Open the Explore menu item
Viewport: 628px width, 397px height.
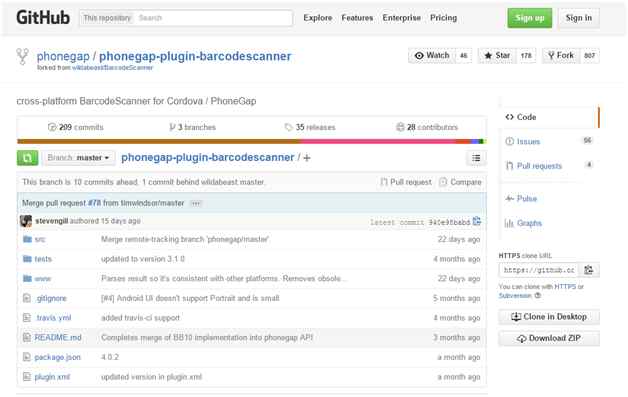coord(318,18)
